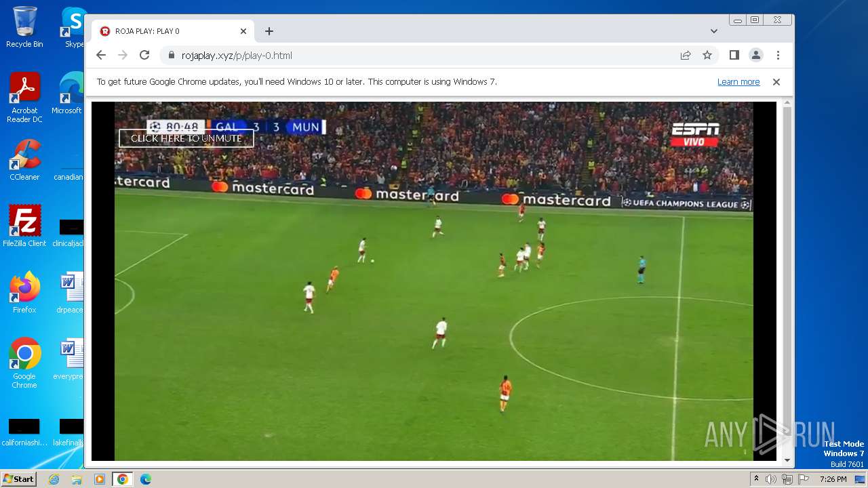Open Google Chrome desktop icon
This screenshot has width=868, height=488.
[x=24, y=363]
